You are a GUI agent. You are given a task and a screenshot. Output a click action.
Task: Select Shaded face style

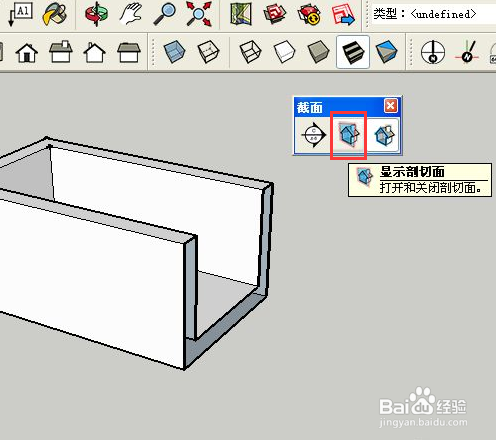click(x=319, y=52)
